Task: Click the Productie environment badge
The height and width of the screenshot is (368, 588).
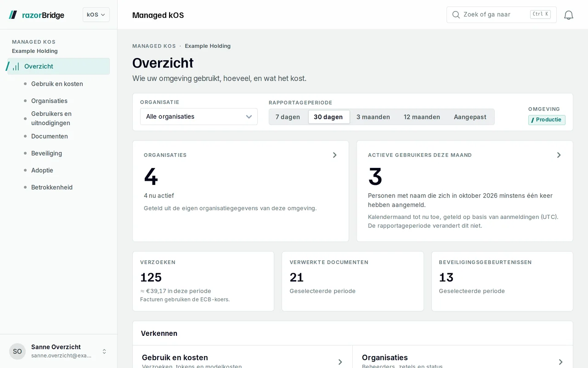Action: click(x=547, y=120)
